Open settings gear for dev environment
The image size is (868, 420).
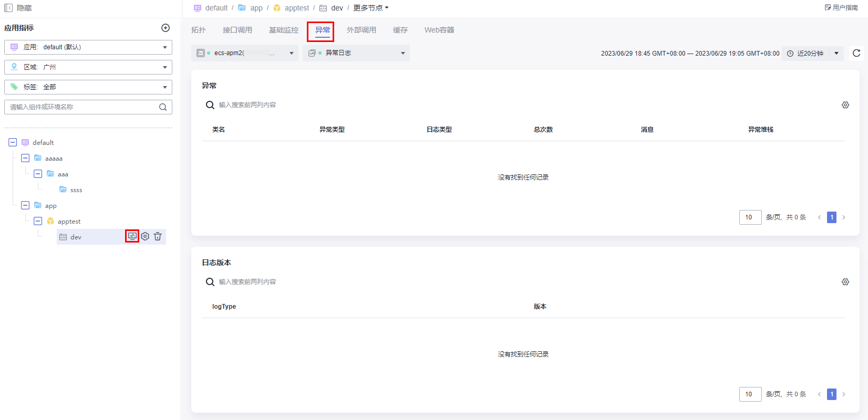(145, 236)
